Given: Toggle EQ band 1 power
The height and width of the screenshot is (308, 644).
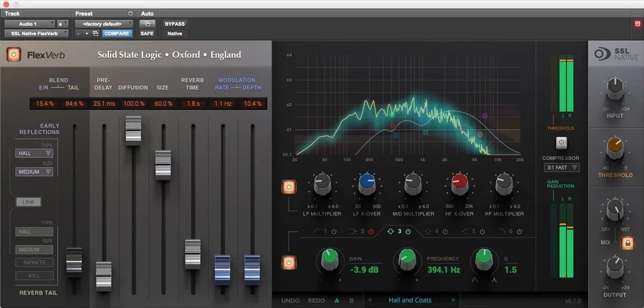Looking at the screenshot, I should [334, 232].
